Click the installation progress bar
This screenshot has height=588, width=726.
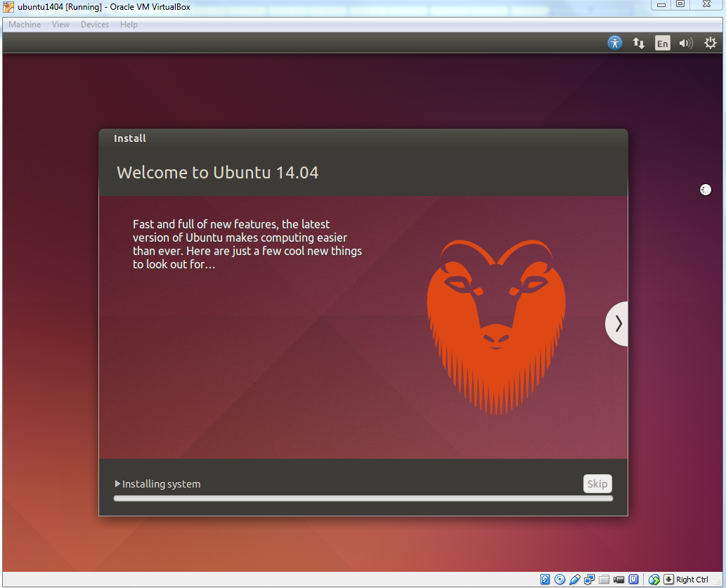click(363, 498)
